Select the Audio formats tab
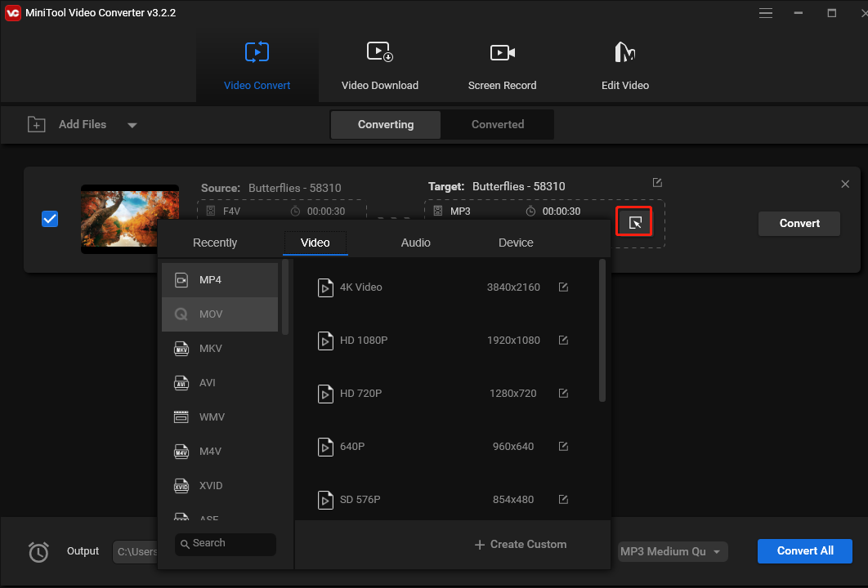Image resolution: width=868 pixels, height=588 pixels. coord(415,243)
